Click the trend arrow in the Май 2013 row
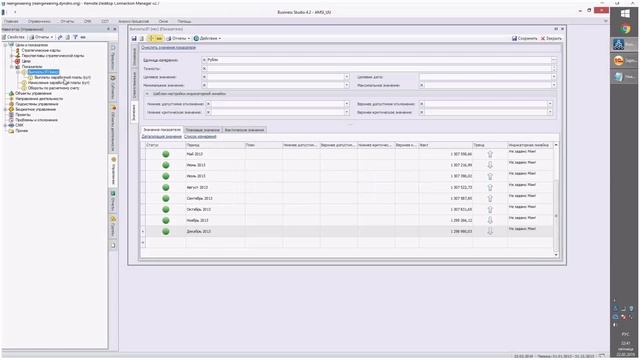Viewport: 640px width, 360px height. point(490,154)
